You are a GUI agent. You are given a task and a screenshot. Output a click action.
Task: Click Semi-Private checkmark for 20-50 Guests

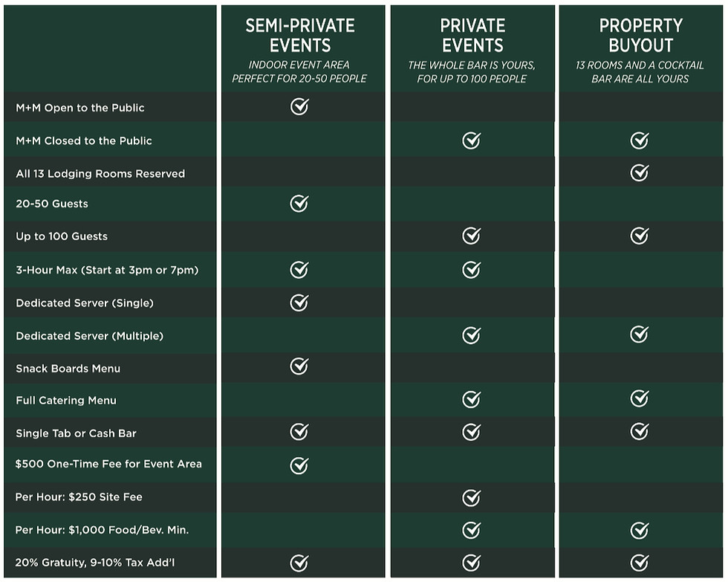pyautogui.click(x=299, y=203)
